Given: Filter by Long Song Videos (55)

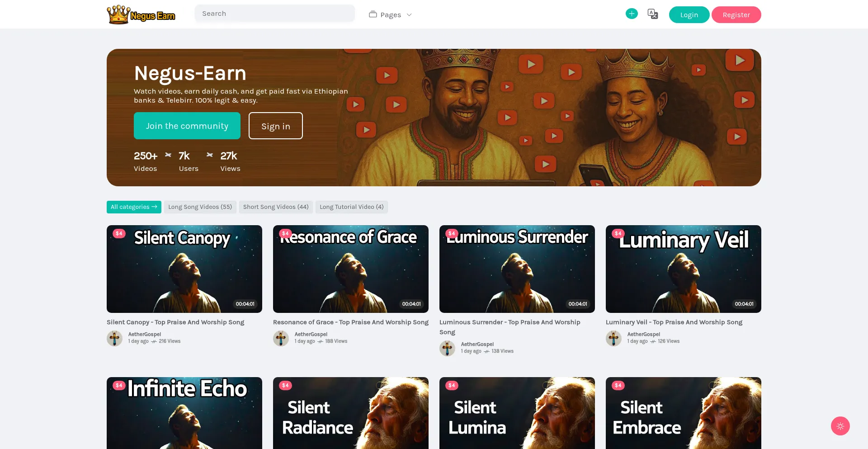Looking at the screenshot, I should [x=200, y=207].
